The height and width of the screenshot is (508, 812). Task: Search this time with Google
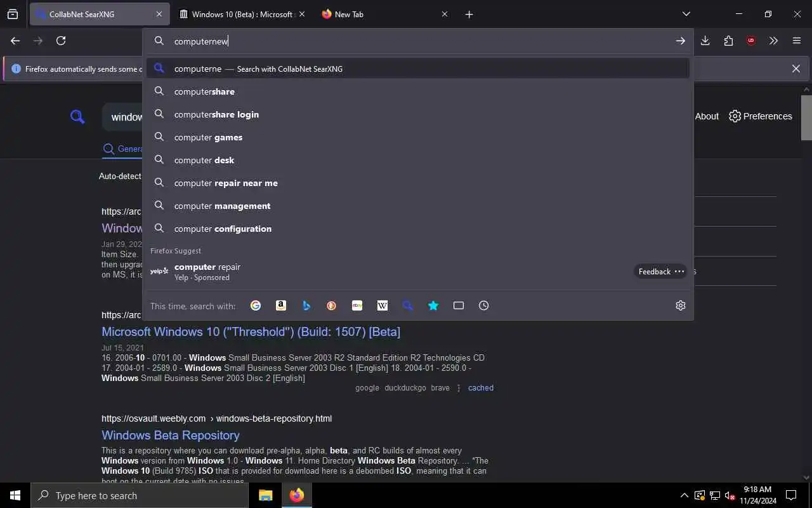[x=256, y=305]
